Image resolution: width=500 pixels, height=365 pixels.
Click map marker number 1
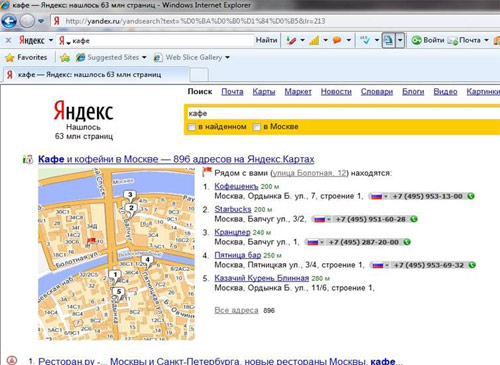pyautogui.click(x=115, y=276)
